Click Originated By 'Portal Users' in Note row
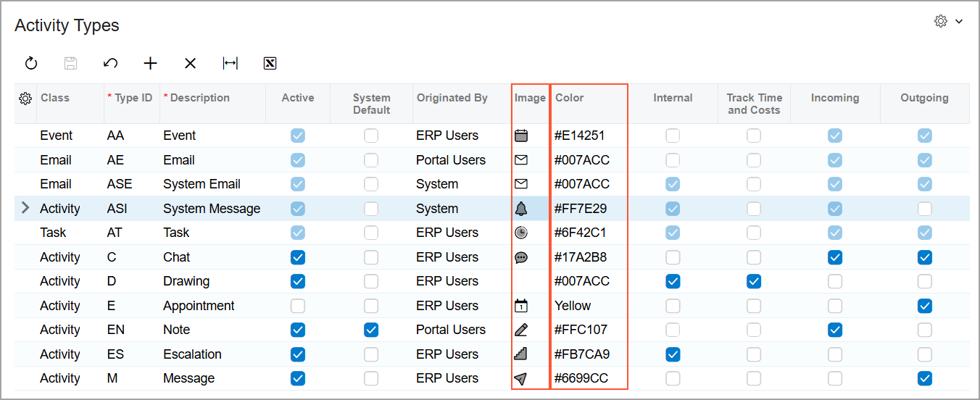 point(451,330)
